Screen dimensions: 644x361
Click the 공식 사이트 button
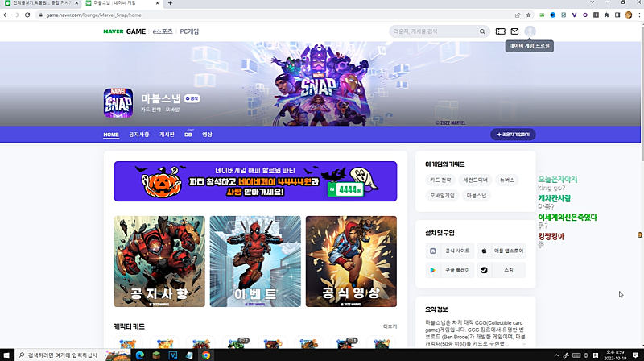click(x=450, y=251)
